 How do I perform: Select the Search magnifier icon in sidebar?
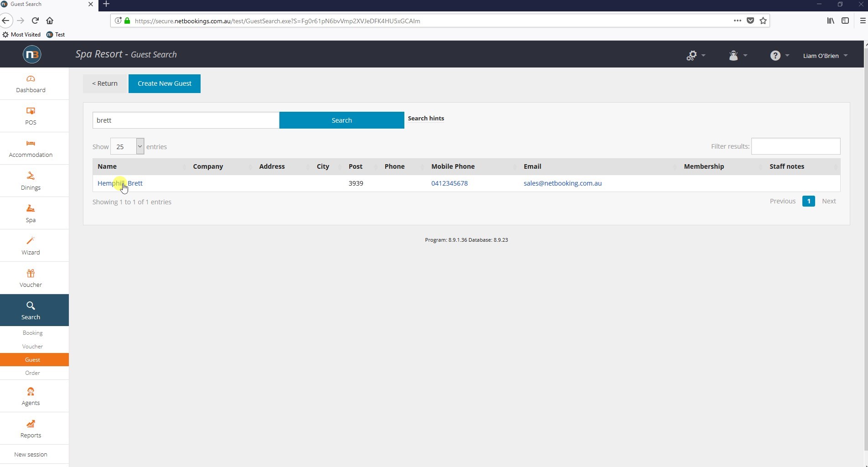(31, 306)
